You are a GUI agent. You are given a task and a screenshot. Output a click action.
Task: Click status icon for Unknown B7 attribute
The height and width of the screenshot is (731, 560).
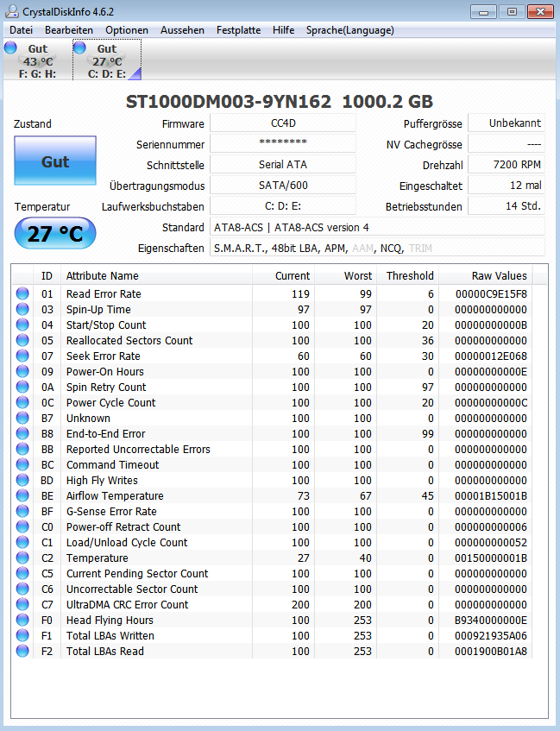click(22, 419)
